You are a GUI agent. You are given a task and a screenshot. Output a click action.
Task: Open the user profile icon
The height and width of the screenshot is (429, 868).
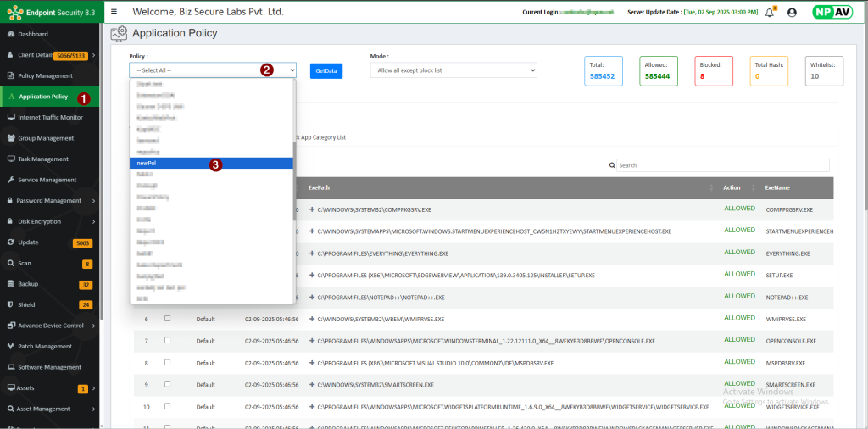[x=792, y=13]
